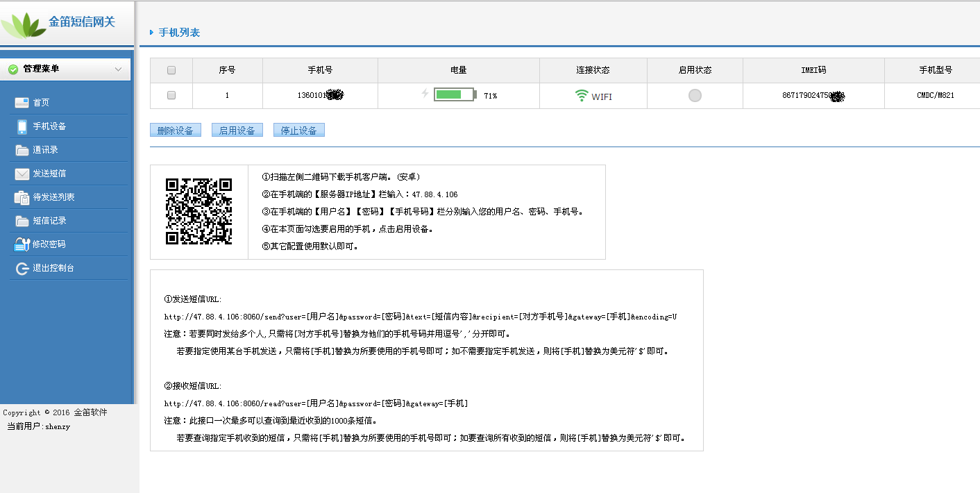Check the checkbox for phone row 1
Viewport: 980px width, 493px height.
click(171, 95)
